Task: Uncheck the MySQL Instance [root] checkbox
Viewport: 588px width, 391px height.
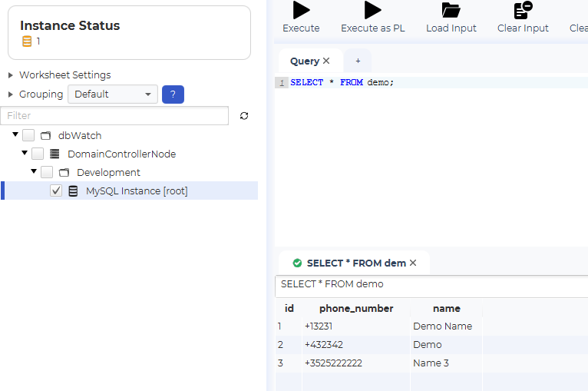Action: [56, 191]
